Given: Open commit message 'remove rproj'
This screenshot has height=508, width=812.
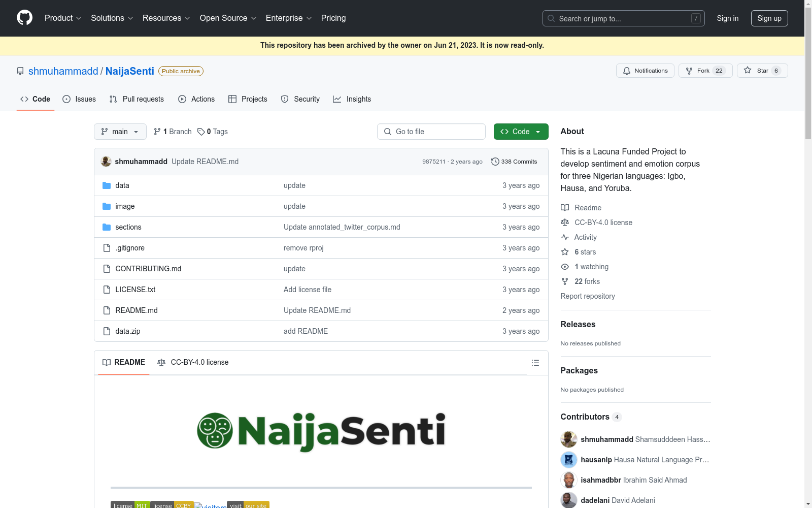Looking at the screenshot, I should tap(303, 248).
